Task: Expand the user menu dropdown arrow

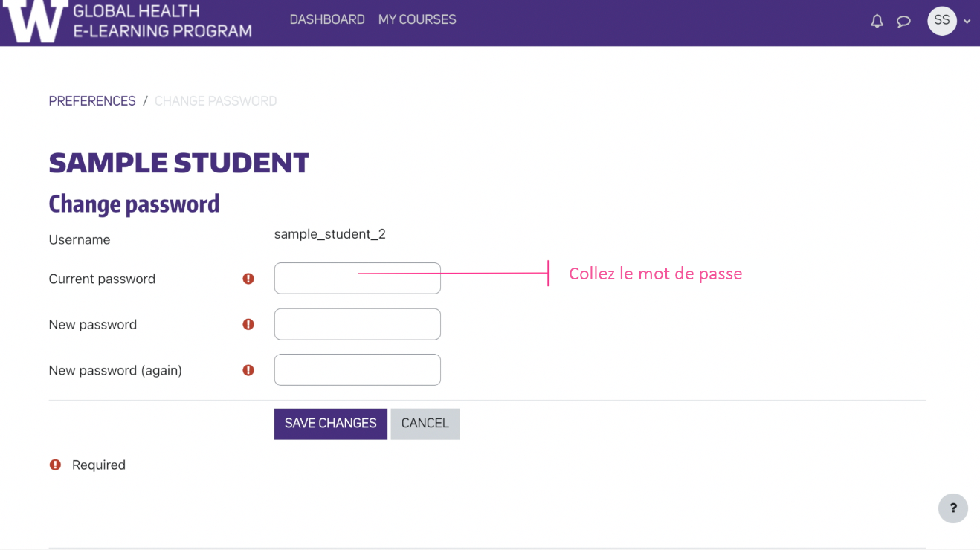Action: coord(967,22)
